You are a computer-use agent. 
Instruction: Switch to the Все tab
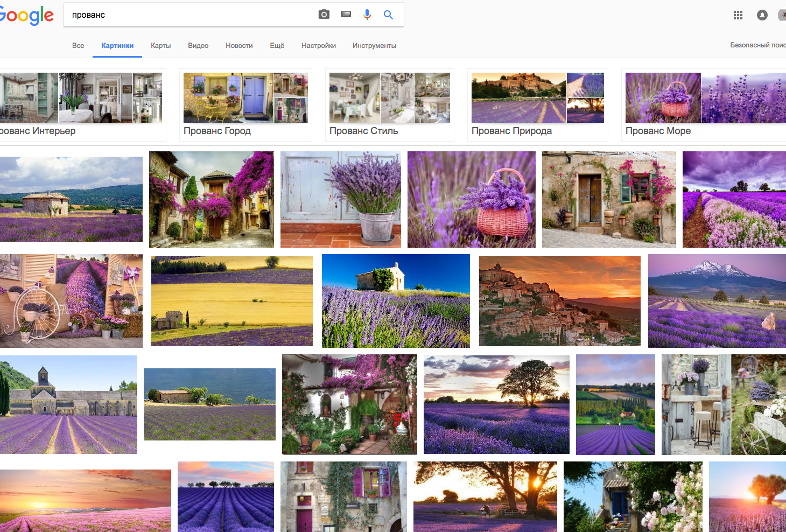tap(78, 46)
